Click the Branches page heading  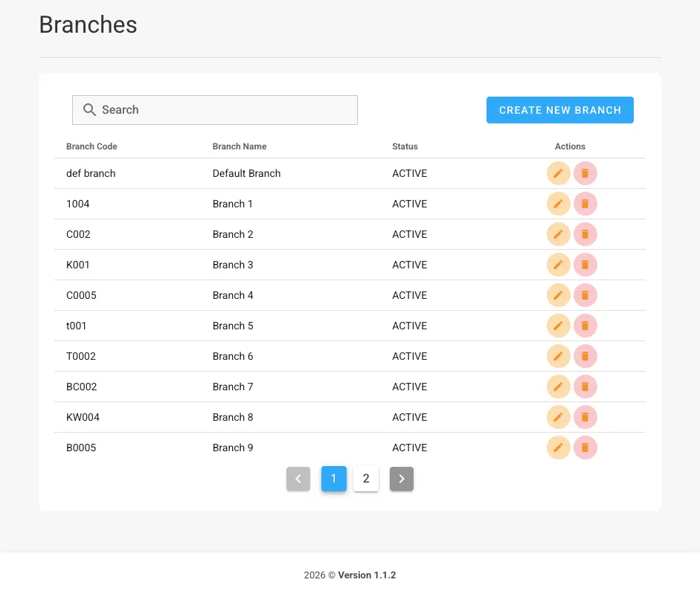pos(88,25)
